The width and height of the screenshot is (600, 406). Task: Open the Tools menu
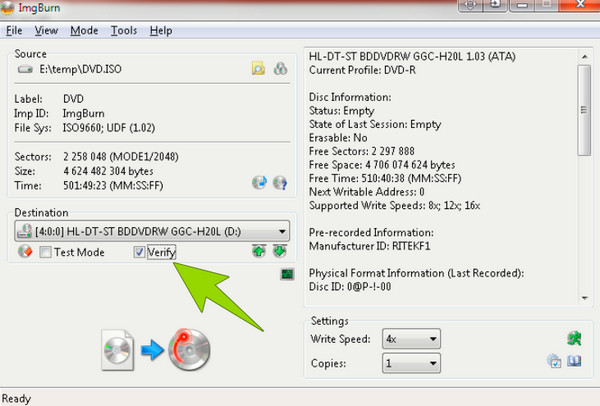pyautogui.click(x=124, y=30)
